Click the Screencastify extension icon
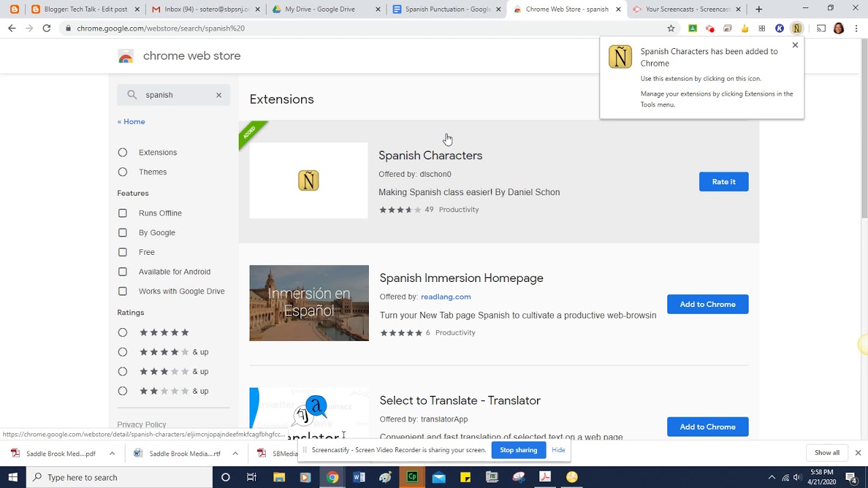Image resolution: width=868 pixels, height=488 pixels. point(710,28)
